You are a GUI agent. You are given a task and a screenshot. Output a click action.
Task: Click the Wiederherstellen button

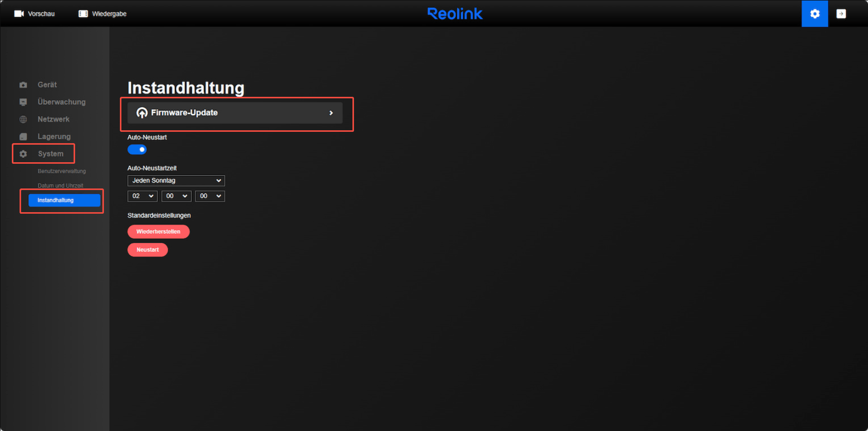click(158, 232)
